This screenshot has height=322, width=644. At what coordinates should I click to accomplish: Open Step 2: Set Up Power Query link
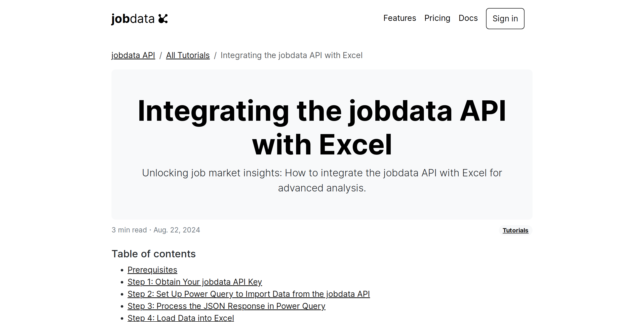[x=249, y=294]
